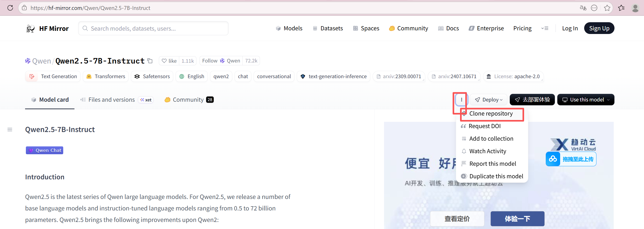Click the site info lock icon in address bar
Viewport: 644px width, 229px height.
[24, 8]
